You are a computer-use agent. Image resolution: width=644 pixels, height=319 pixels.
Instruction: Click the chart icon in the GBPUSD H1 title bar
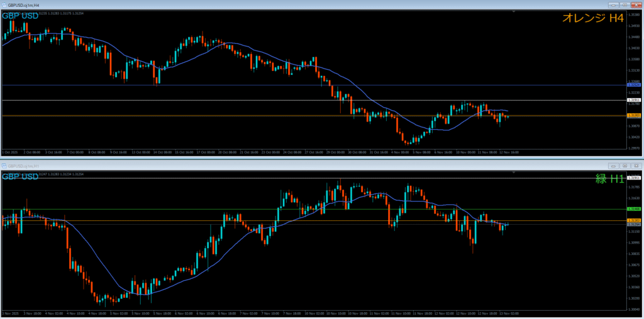pos(4,165)
